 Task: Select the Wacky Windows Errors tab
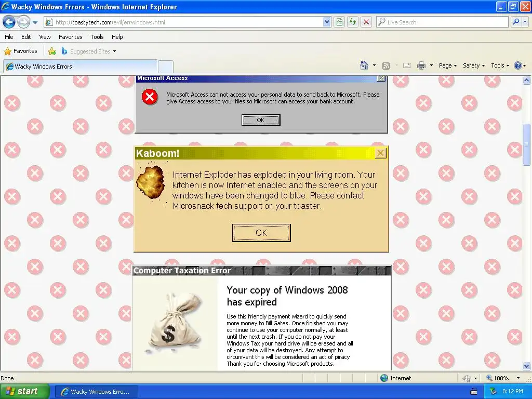(81, 66)
